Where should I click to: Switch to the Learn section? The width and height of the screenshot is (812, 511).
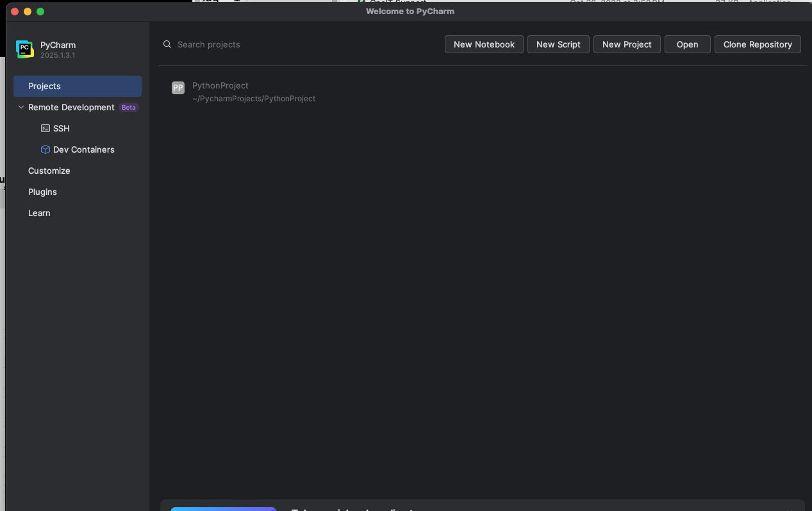coord(39,213)
